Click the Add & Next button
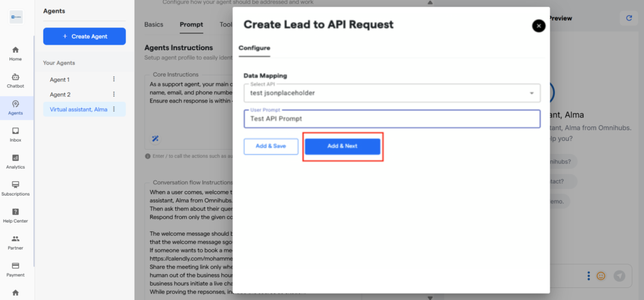The width and height of the screenshot is (644, 300). click(x=342, y=146)
